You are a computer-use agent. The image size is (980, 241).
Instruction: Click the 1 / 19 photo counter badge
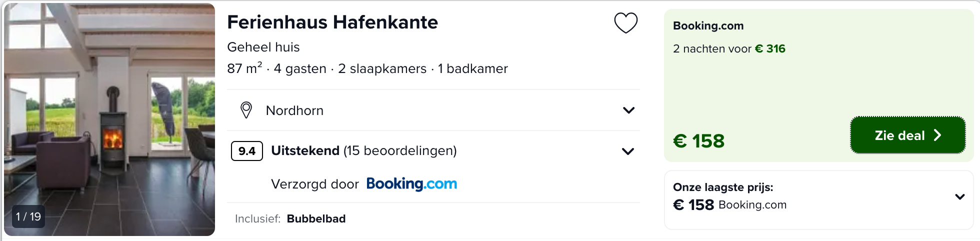coord(28,216)
